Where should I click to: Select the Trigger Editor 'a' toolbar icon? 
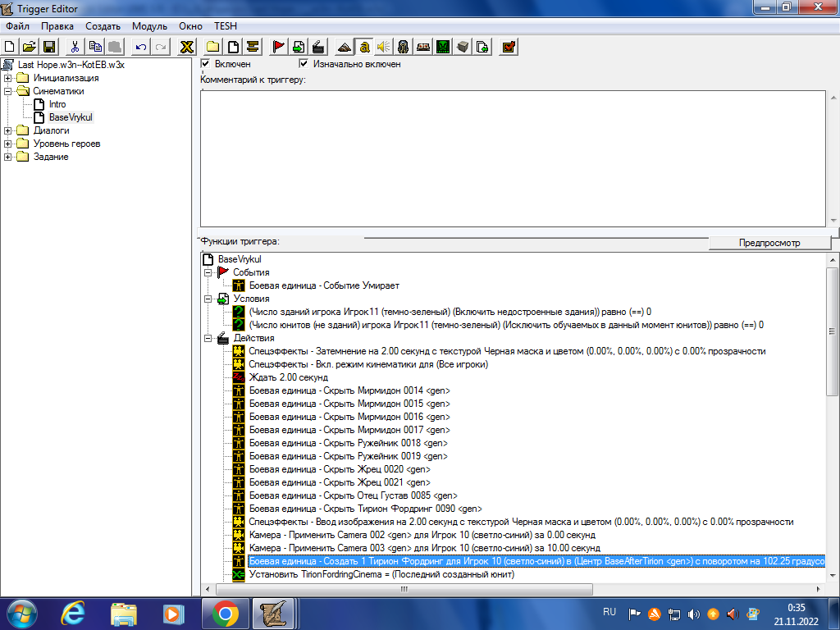pyautogui.click(x=364, y=47)
